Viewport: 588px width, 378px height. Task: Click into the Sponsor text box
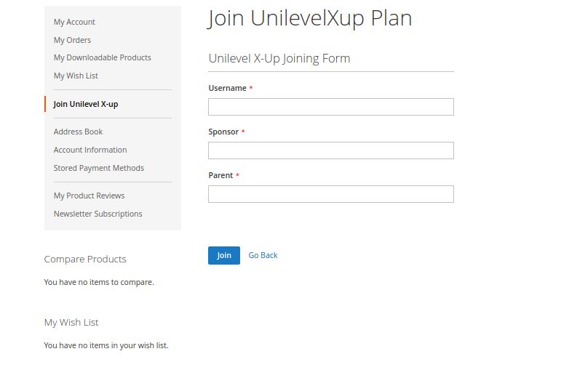pos(330,150)
